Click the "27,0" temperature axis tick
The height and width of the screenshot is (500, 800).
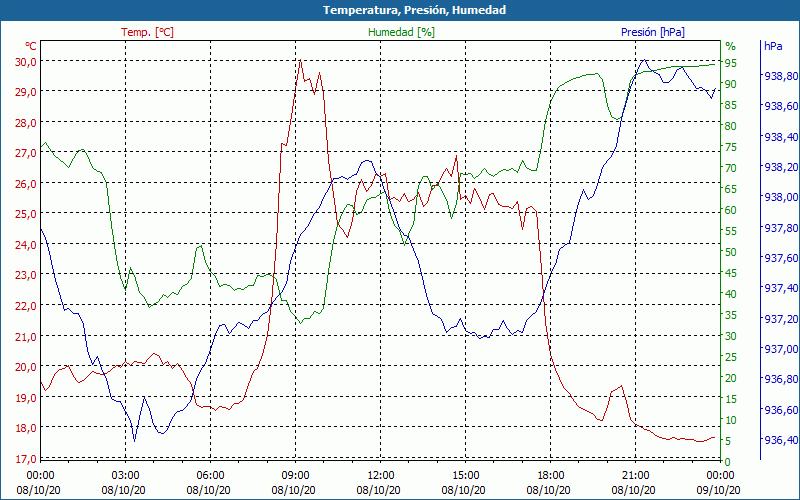tap(26, 153)
